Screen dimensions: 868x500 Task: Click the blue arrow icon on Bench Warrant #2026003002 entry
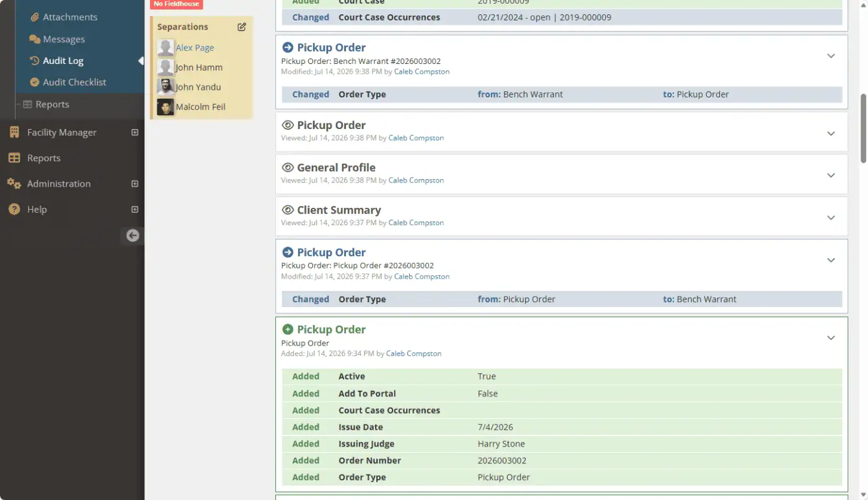click(288, 47)
